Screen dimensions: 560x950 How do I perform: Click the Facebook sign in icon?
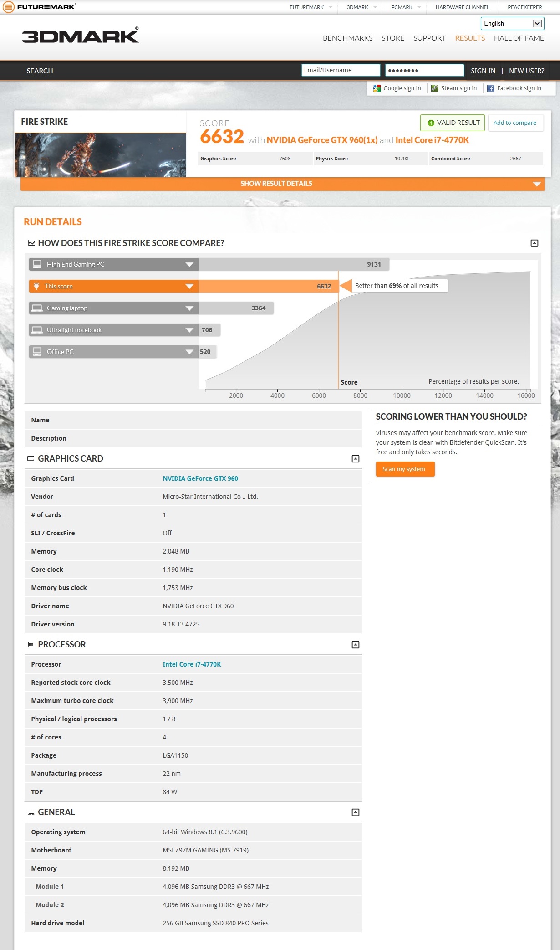click(490, 88)
